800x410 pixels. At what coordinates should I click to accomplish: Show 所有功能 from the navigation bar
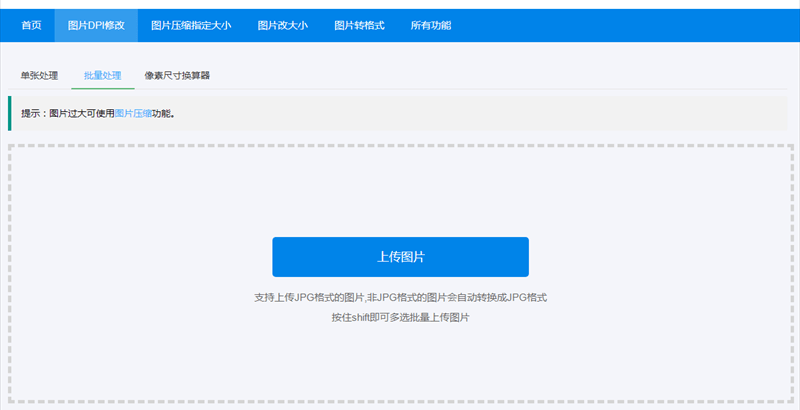coord(431,24)
